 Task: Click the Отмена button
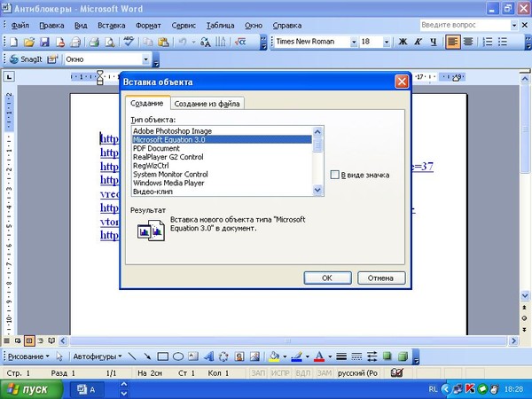click(381, 278)
